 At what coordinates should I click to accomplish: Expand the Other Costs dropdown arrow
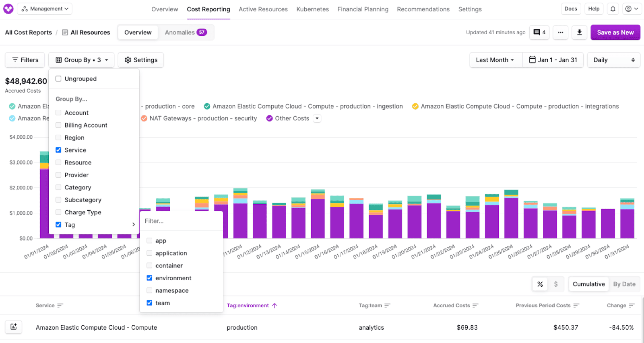pos(317,119)
